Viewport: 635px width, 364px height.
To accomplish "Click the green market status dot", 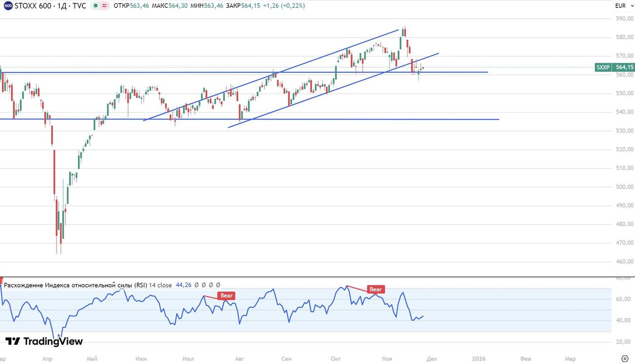I will [x=95, y=6].
